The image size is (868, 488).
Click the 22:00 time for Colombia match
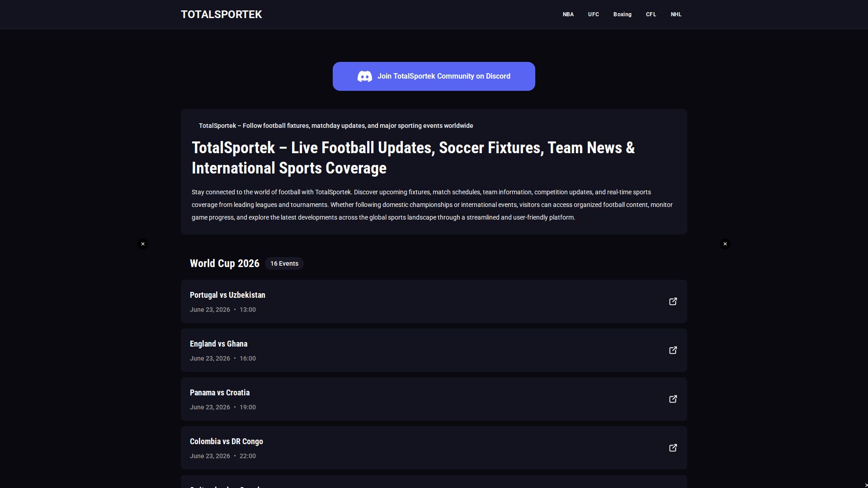pos(248,456)
